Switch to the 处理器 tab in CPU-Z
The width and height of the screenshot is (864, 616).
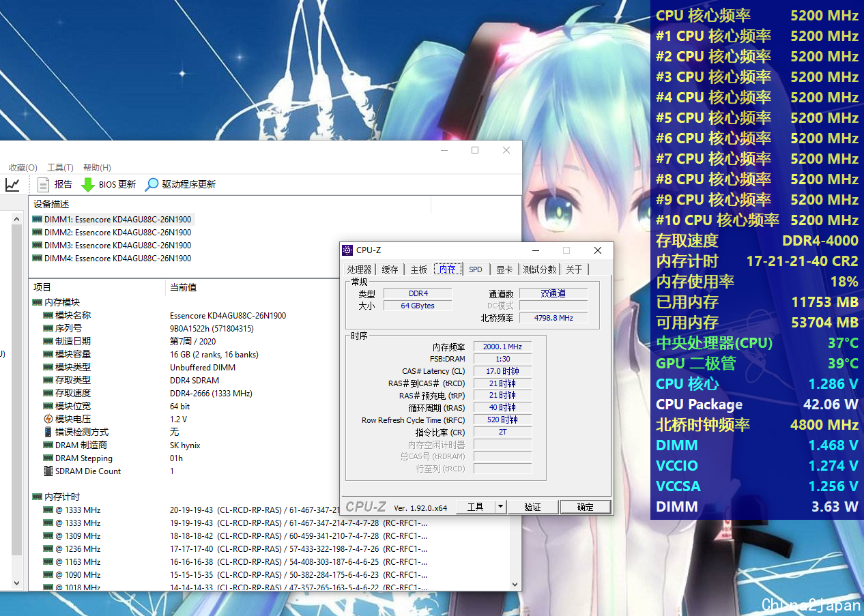pyautogui.click(x=359, y=269)
